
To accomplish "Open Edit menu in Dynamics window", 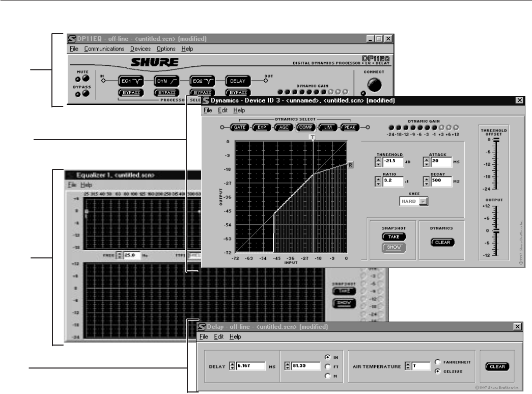I will point(222,111).
